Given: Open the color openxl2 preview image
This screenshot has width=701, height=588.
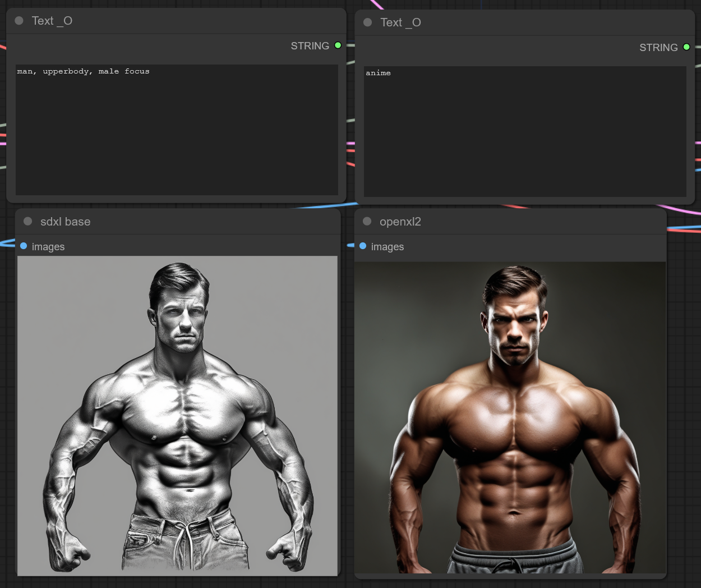Looking at the screenshot, I should coord(510,418).
